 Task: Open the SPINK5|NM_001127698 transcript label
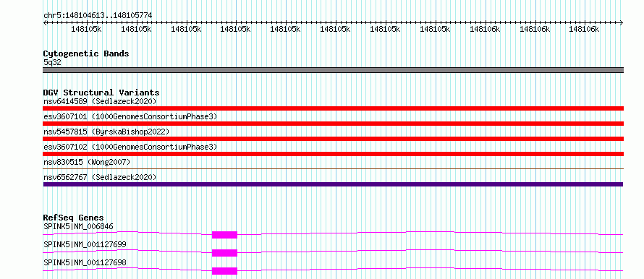coord(85,262)
